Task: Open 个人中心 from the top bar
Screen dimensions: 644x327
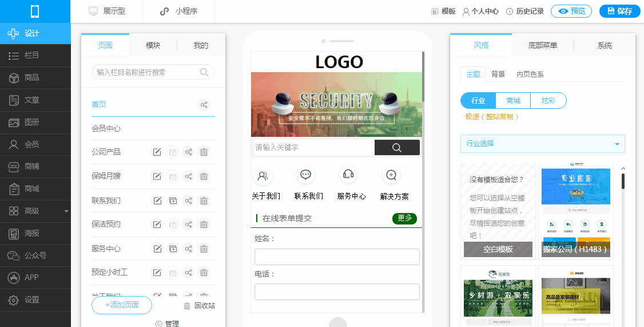Action: click(x=480, y=11)
